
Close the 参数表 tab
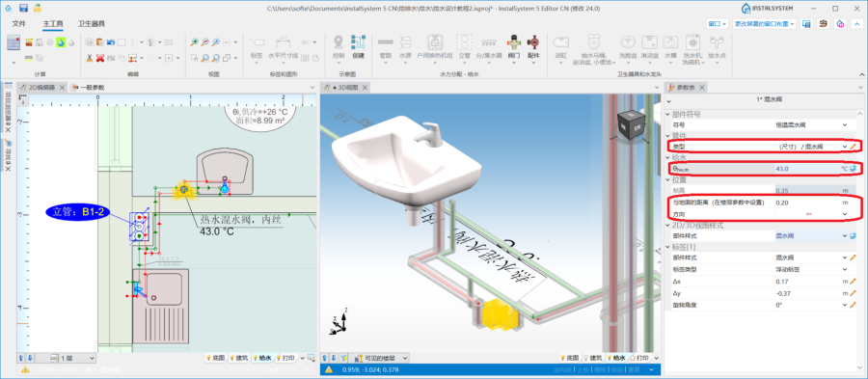702,88
